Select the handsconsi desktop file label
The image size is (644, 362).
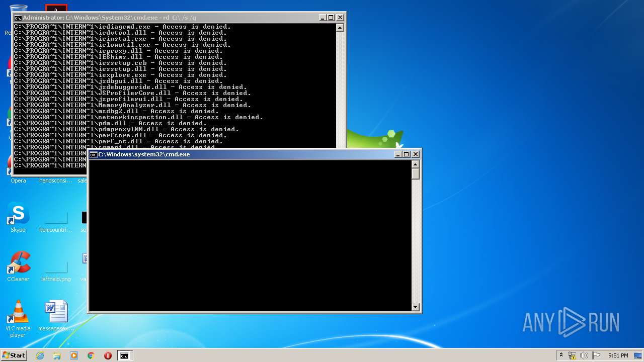coord(56,180)
